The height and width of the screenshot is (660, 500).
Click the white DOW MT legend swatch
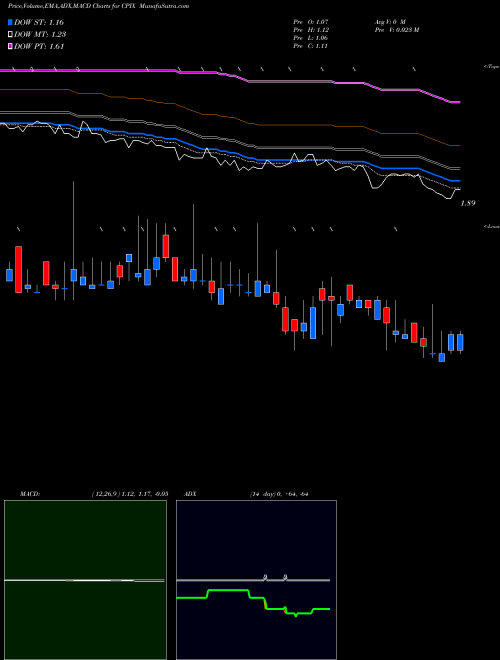point(10,35)
